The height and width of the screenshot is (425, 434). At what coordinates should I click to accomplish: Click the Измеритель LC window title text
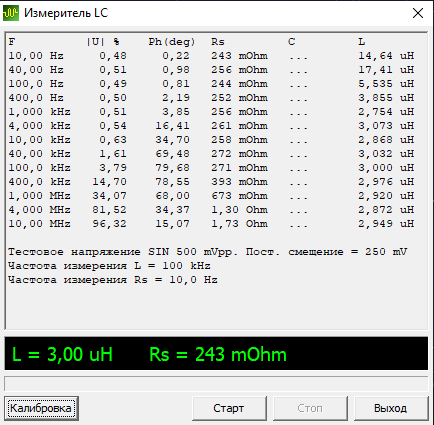pos(66,13)
